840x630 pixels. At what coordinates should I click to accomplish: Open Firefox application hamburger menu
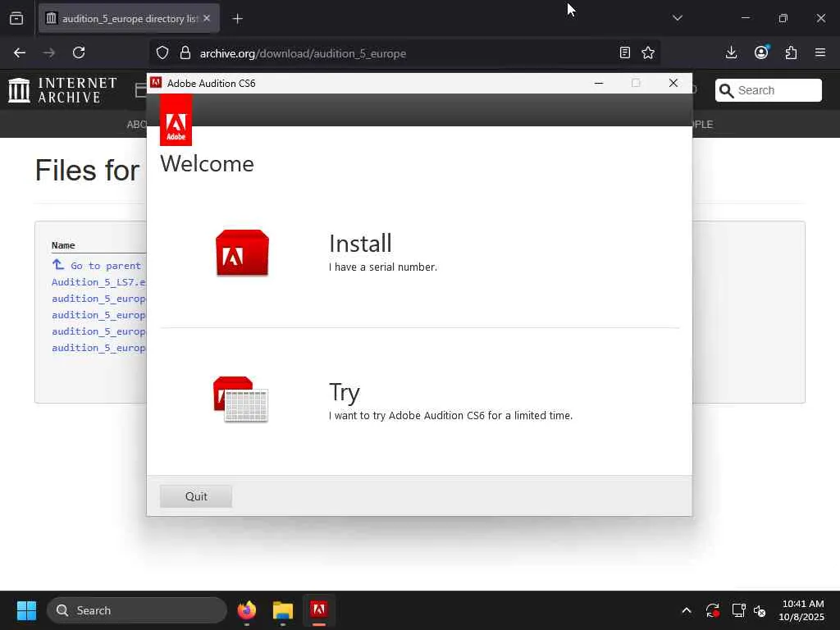pos(820,52)
